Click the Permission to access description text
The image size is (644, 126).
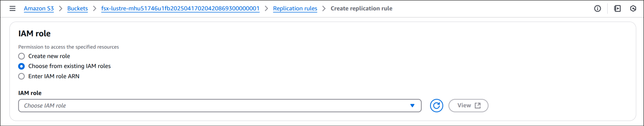(68, 47)
